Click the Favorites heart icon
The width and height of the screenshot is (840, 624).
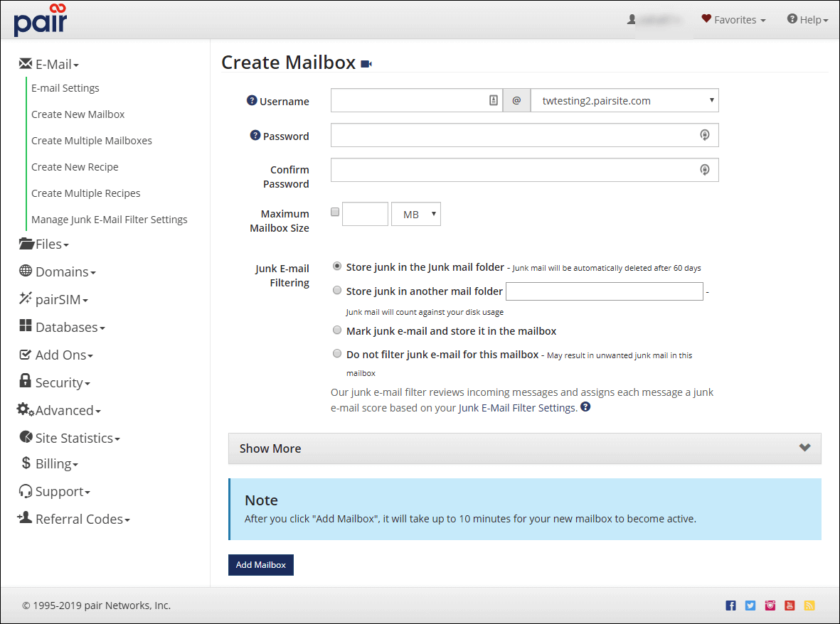click(706, 18)
